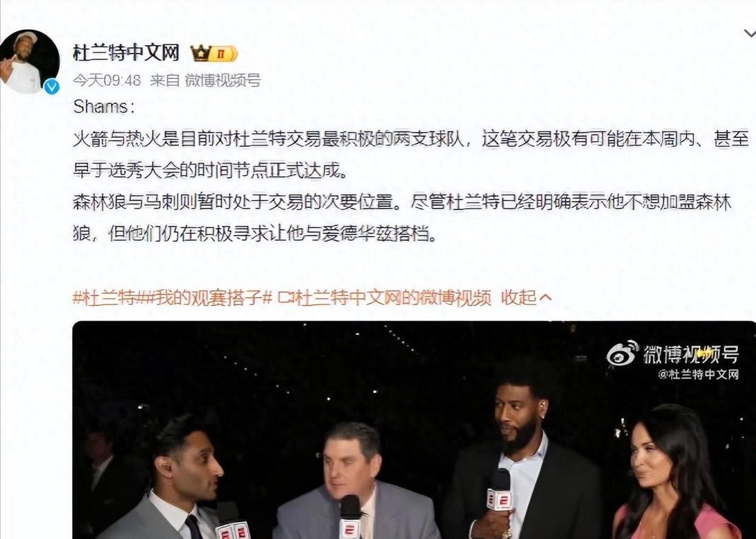Click the up chevron next to 收起
Viewport: 756px width, 539px height.
click(x=545, y=298)
